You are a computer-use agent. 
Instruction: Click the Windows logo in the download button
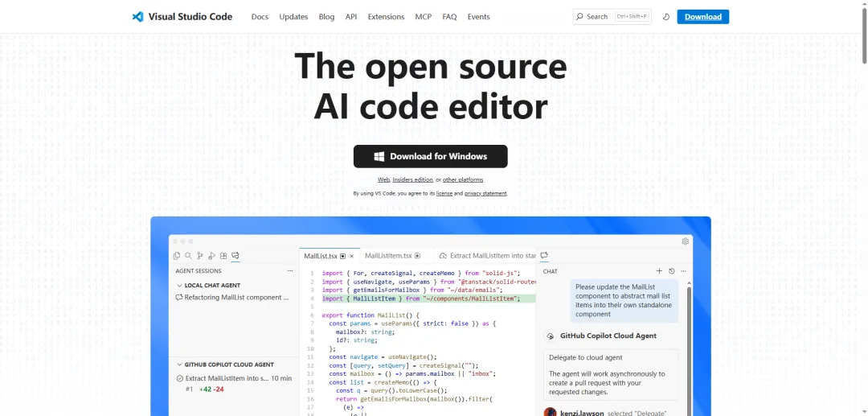(379, 156)
